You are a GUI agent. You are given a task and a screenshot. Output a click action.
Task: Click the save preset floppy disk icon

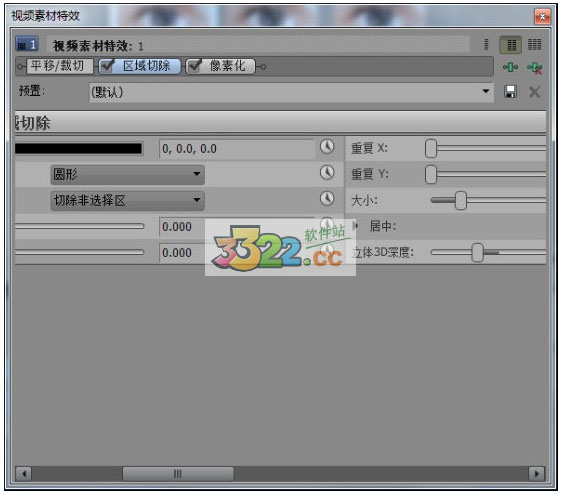(510, 92)
